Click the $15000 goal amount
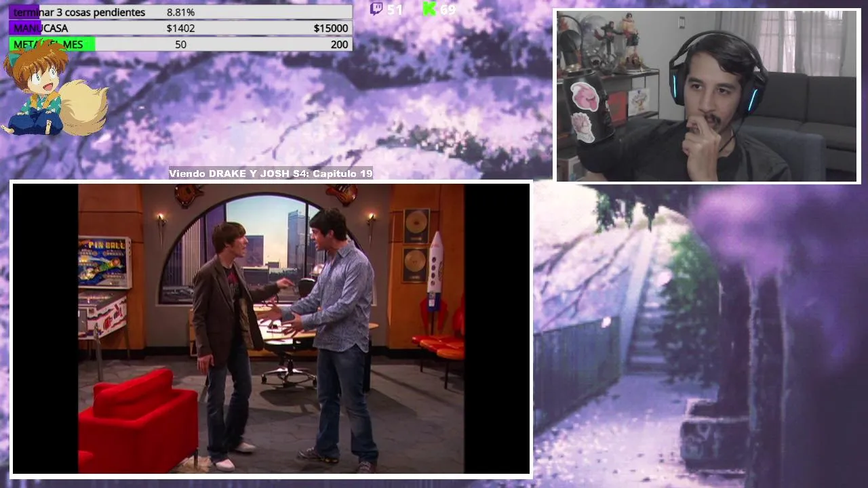This screenshot has height=488, width=868. click(x=331, y=28)
